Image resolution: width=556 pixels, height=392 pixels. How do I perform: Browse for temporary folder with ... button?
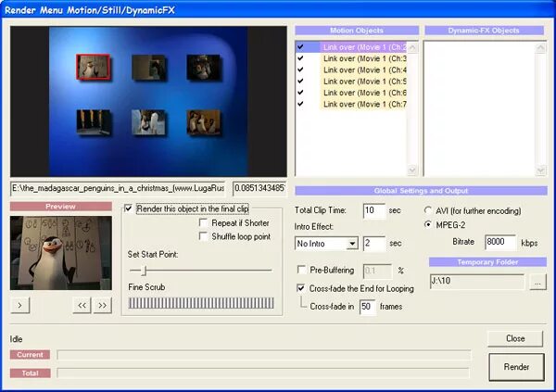point(537,283)
